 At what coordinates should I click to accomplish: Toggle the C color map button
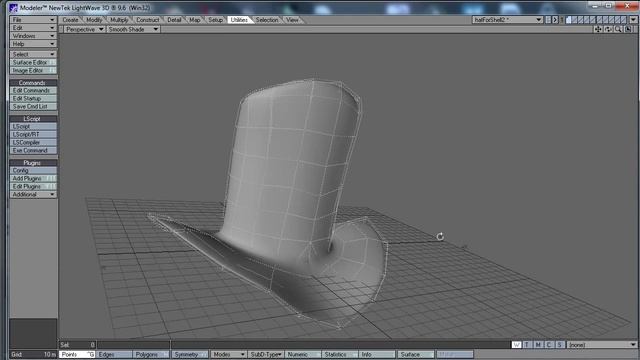tap(549, 345)
